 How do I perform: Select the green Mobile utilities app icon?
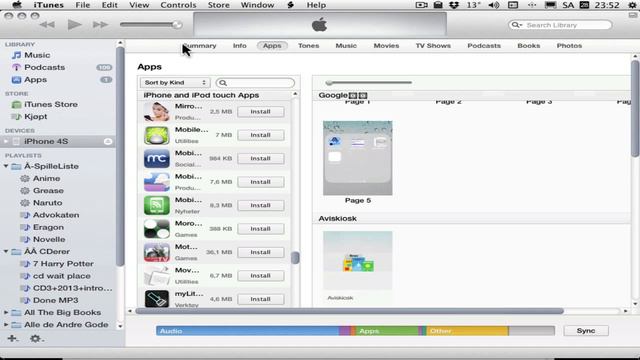point(157,135)
